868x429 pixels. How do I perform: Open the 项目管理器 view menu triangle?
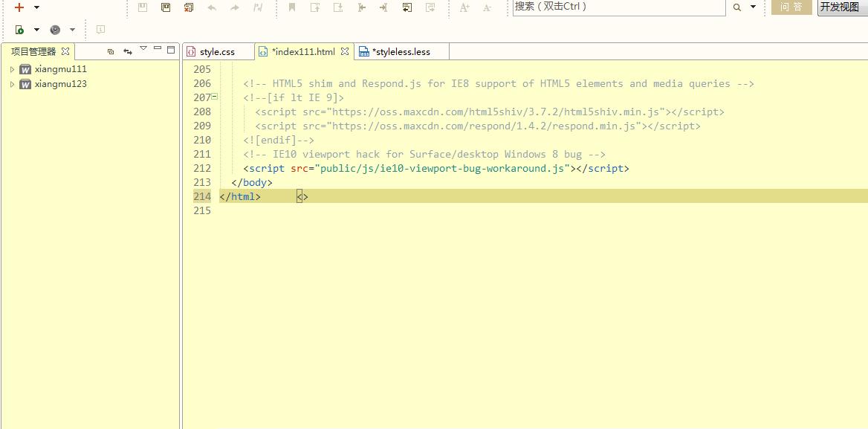143,49
